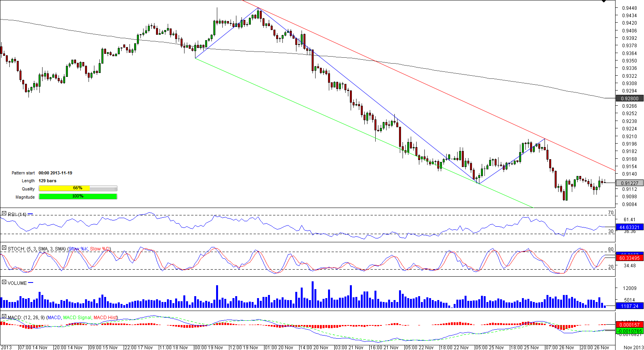This screenshot has width=644, height=350.
Task: Close the RSI indicator panel
Action: (4, 213)
